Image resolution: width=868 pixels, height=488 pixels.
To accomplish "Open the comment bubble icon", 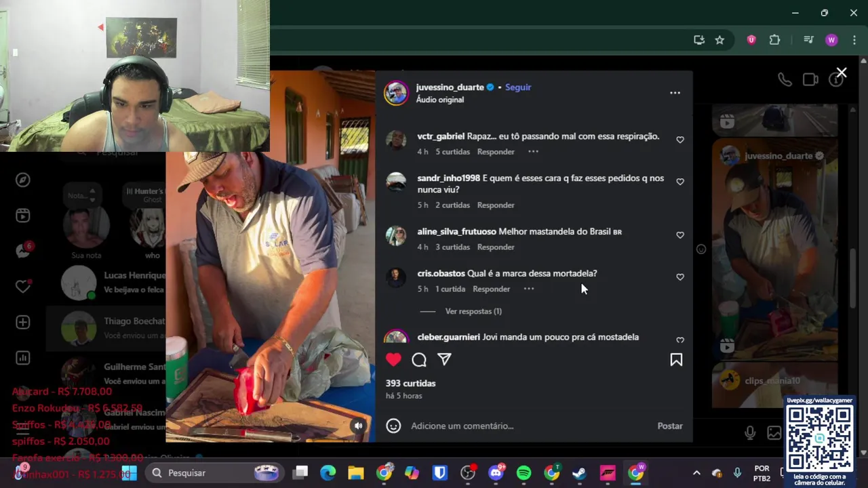I will click(419, 360).
